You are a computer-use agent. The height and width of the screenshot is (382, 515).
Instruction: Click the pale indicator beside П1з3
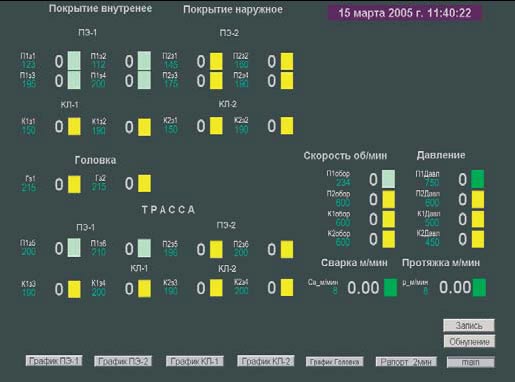(x=74, y=80)
